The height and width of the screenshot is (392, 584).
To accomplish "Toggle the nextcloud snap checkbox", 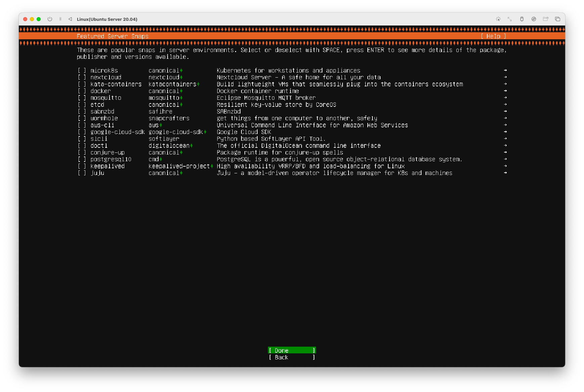I will [x=82, y=77].
